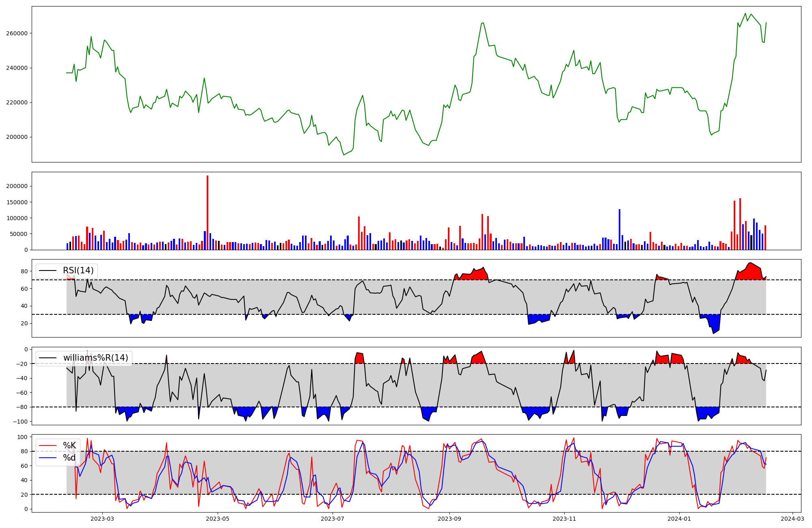Click the 2023-05 date tick label
The height and width of the screenshot is (528, 812).
click(x=218, y=519)
